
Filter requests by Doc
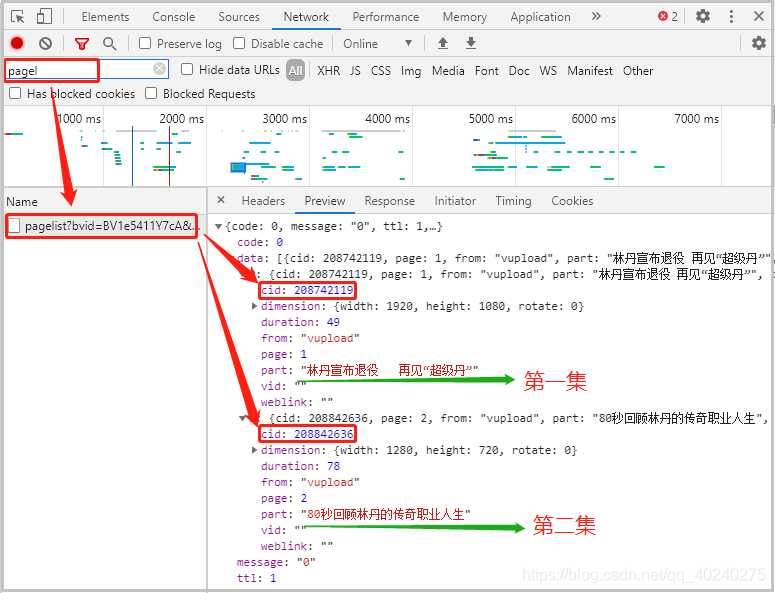coord(519,71)
